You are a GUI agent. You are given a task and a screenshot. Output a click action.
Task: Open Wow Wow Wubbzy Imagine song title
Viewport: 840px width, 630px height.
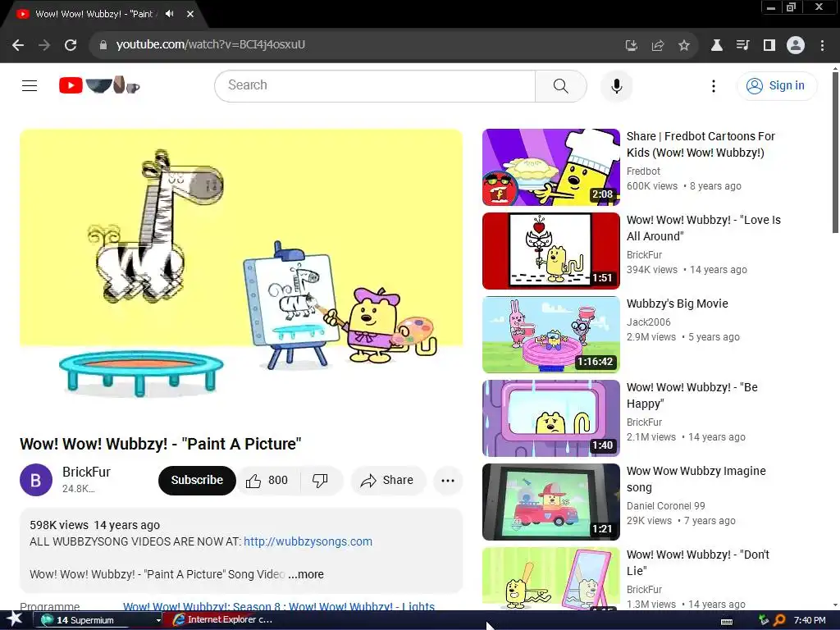pyautogui.click(x=696, y=479)
